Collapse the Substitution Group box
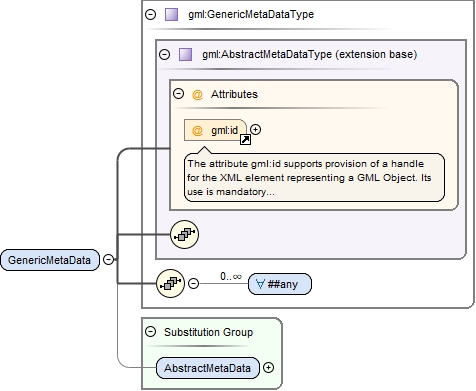The image size is (476, 391). 151,332
